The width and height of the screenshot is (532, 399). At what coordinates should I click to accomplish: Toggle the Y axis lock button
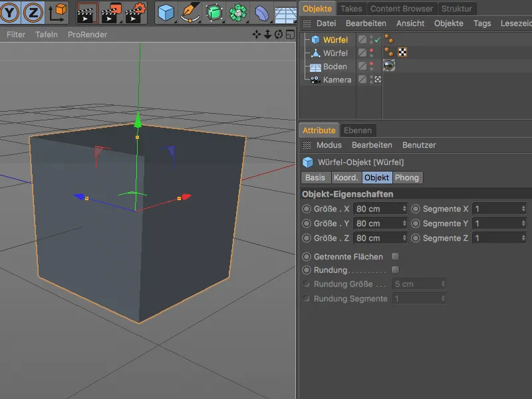click(9, 12)
